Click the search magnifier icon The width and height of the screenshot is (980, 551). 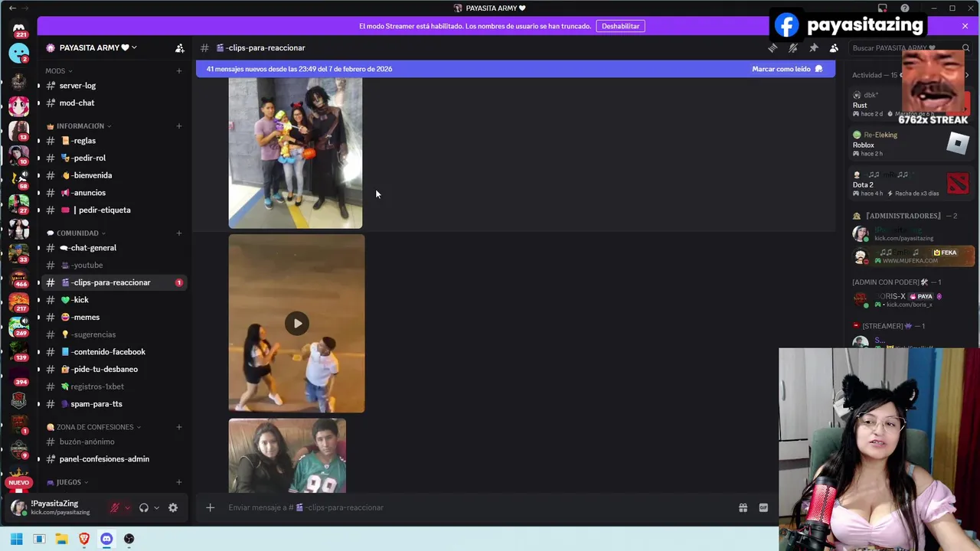(x=965, y=48)
